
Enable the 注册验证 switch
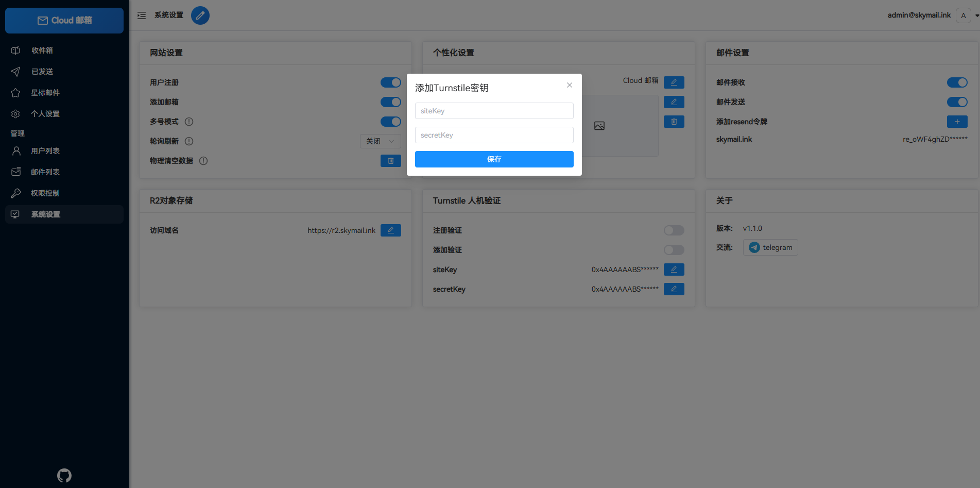(674, 230)
